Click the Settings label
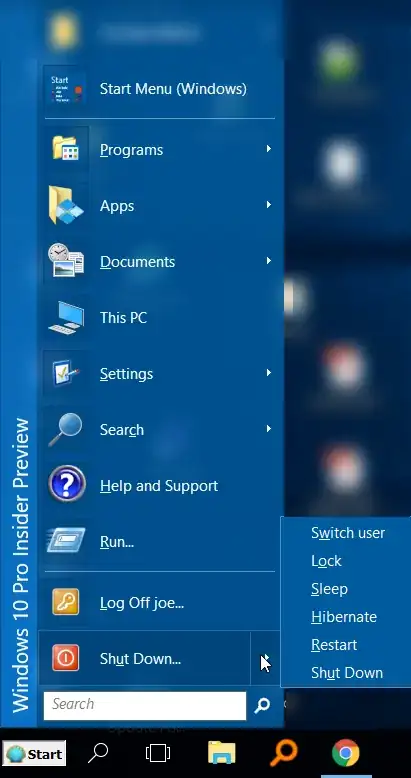Image resolution: width=411 pixels, height=778 pixels. (x=127, y=374)
